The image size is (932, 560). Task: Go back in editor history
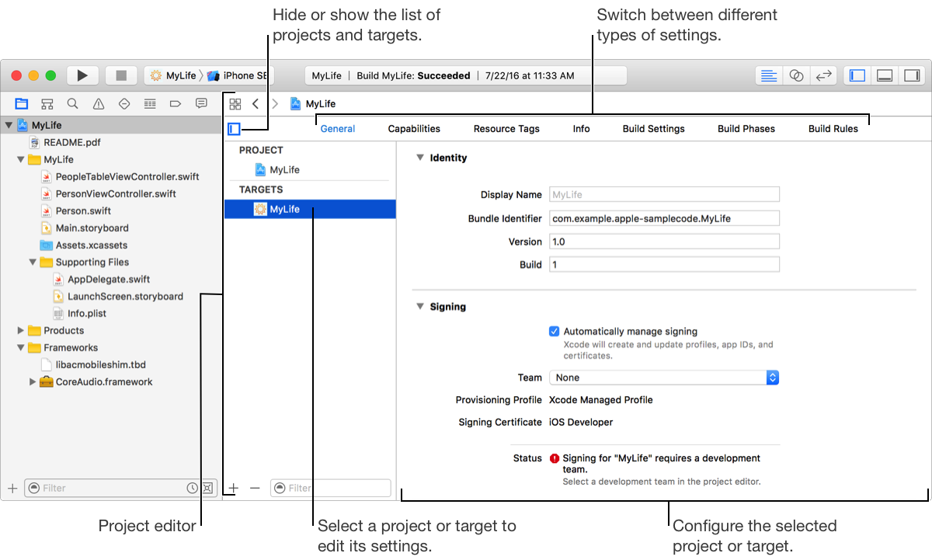coord(255,103)
